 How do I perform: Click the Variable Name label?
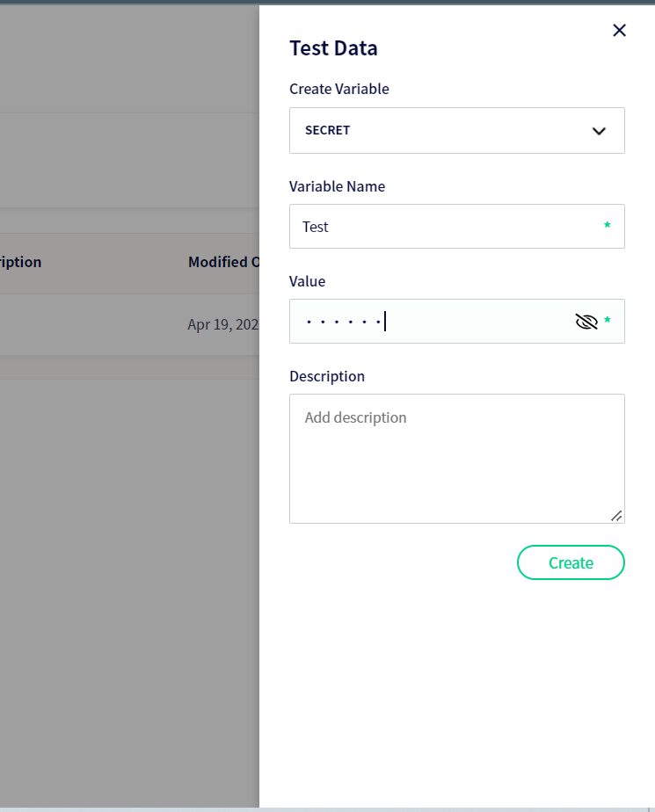coord(337,186)
